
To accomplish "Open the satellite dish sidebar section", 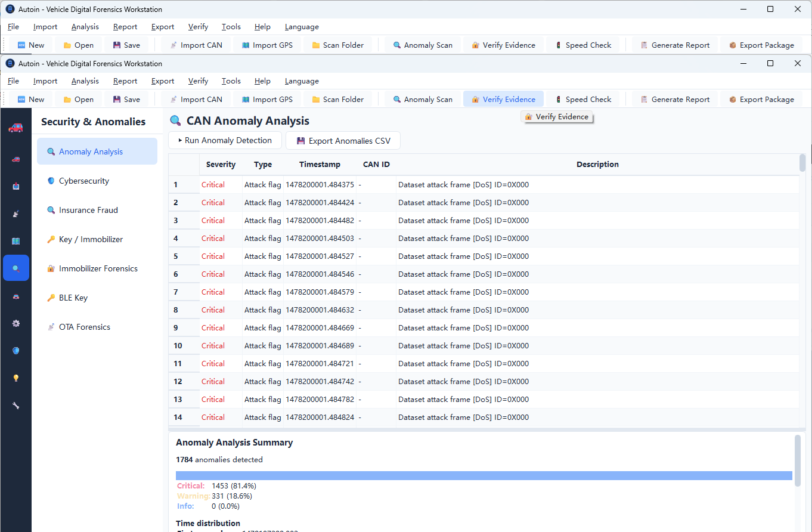I will (x=16, y=214).
